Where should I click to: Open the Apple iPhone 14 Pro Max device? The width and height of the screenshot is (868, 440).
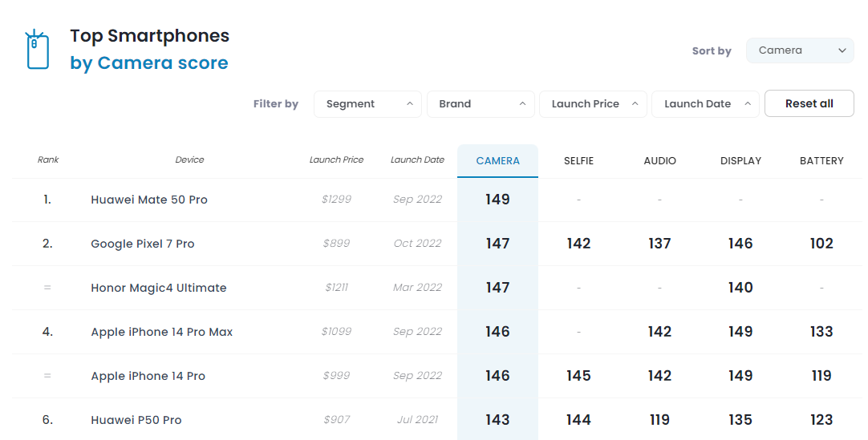tap(161, 333)
